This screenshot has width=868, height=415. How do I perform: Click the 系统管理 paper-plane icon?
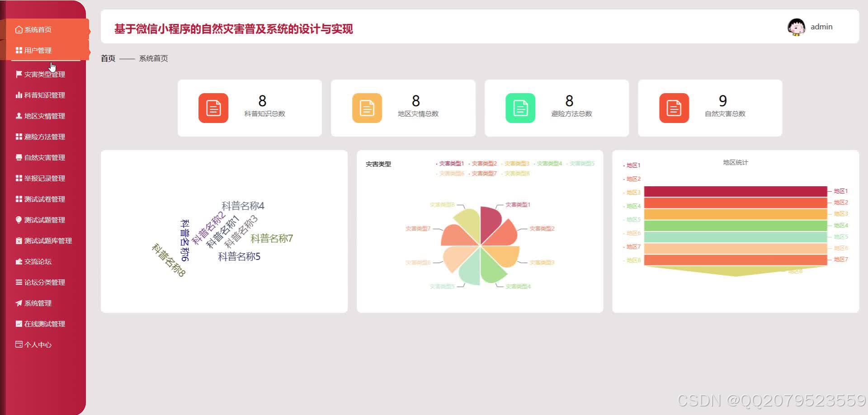click(x=19, y=303)
